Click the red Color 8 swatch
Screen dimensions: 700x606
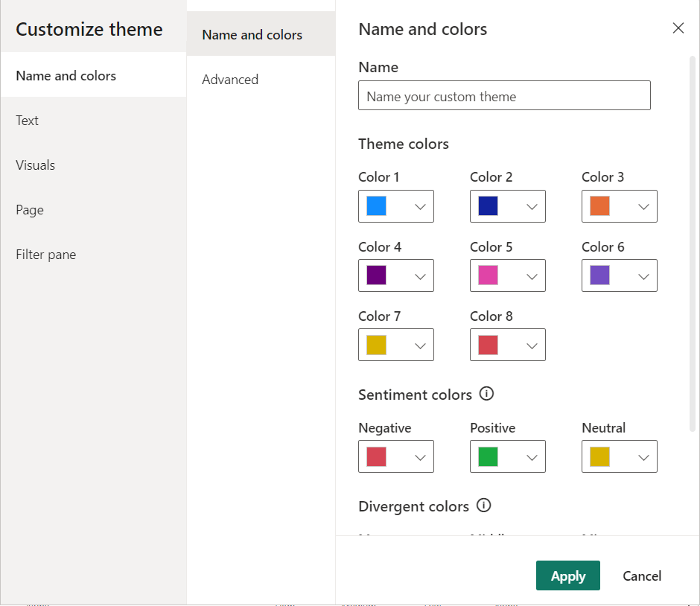pyautogui.click(x=489, y=345)
